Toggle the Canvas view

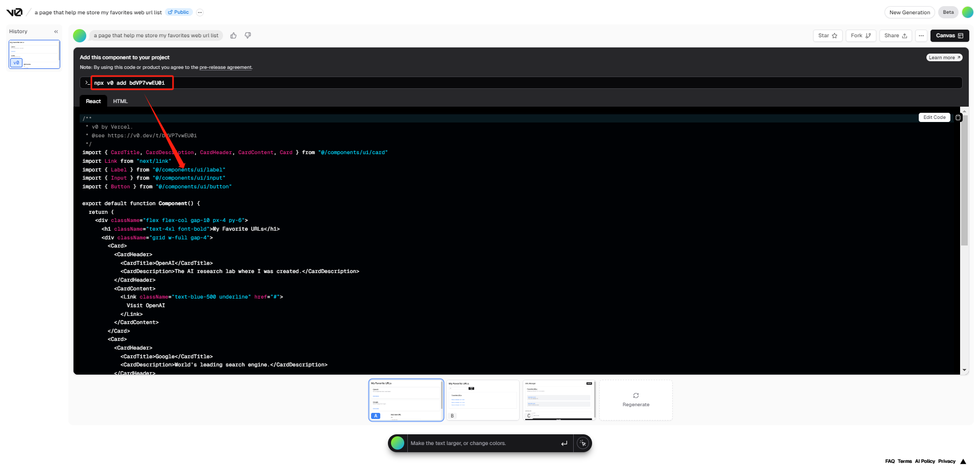pos(949,36)
